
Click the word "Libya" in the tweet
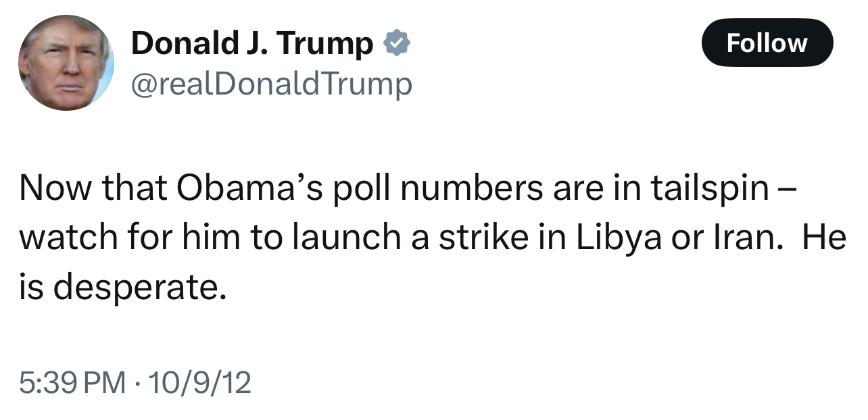(619, 239)
